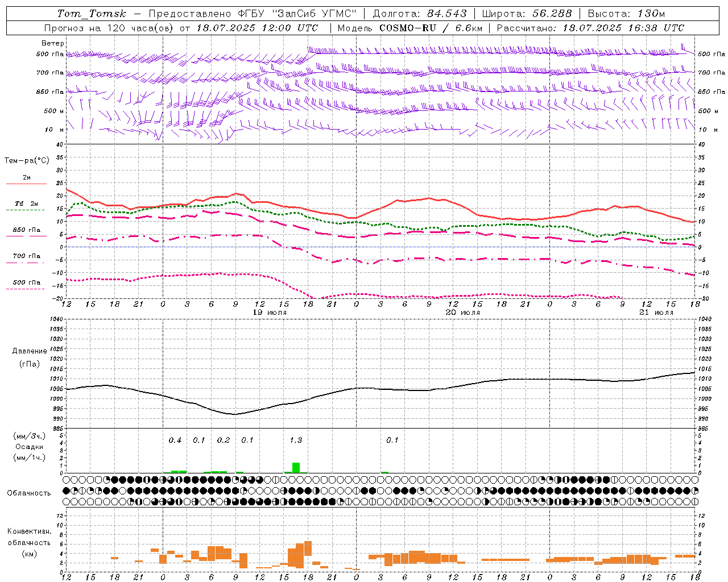The height and width of the screenshot is (582, 728).
Task: Click the 0.2 precipitation amount
Action: (x=224, y=440)
